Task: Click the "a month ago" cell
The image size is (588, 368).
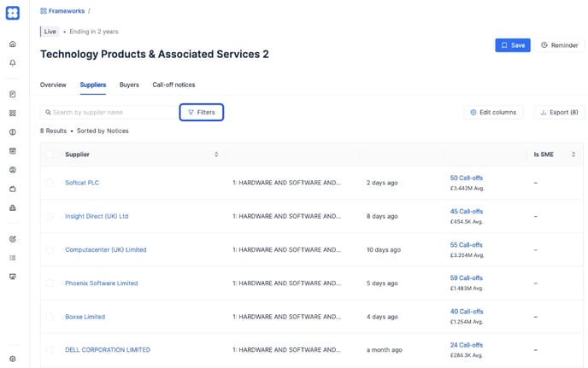Action: tap(385, 349)
